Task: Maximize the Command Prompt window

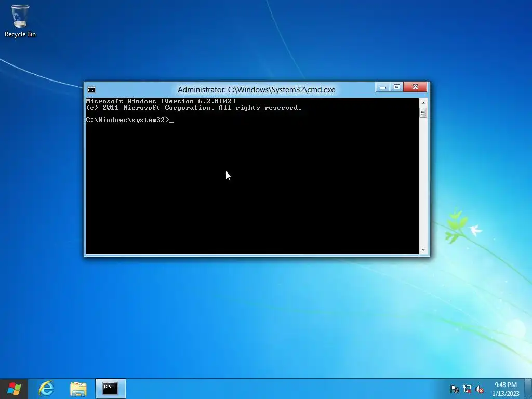Action: (x=396, y=87)
